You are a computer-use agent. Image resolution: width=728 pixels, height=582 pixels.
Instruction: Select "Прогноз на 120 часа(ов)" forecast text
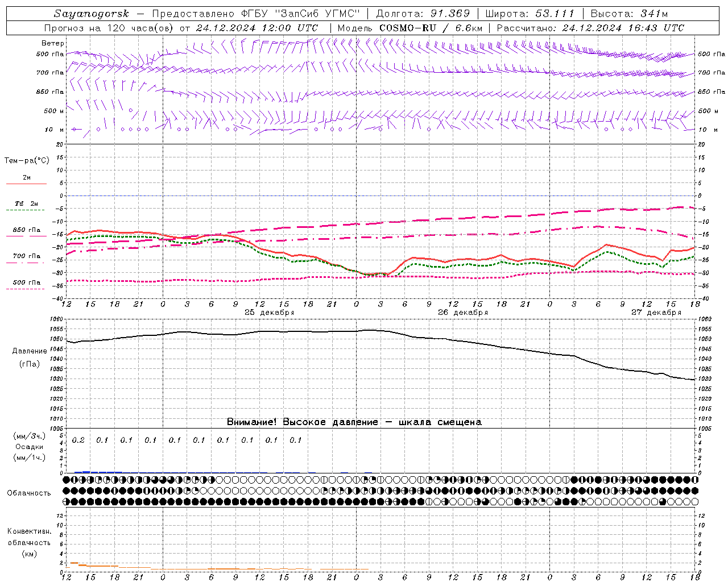click(x=109, y=28)
